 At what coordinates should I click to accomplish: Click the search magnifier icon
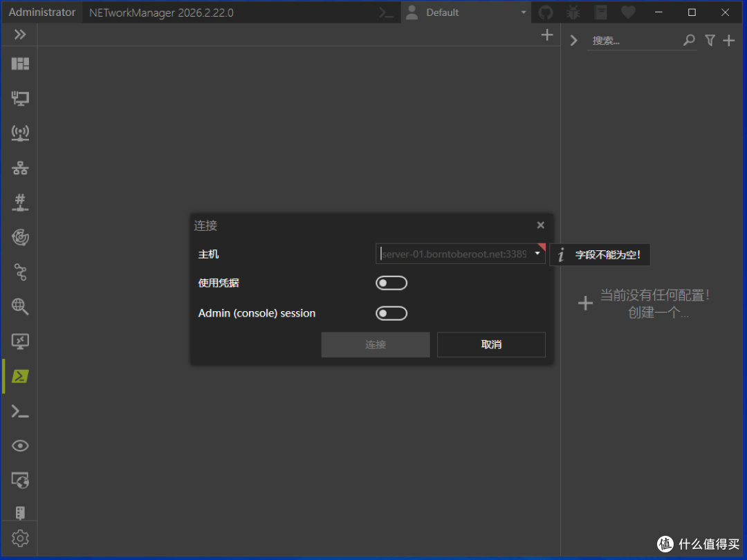click(x=689, y=40)
